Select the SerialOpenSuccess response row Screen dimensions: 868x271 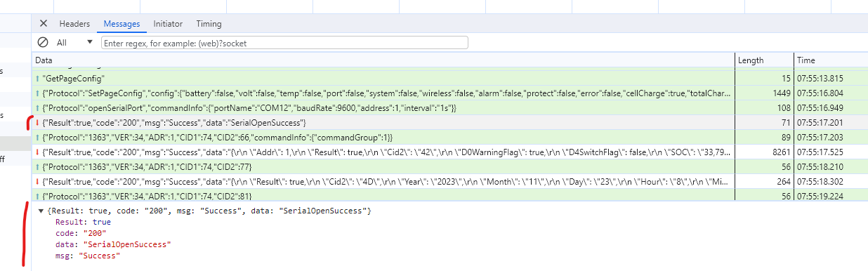(x=450, y=122)
